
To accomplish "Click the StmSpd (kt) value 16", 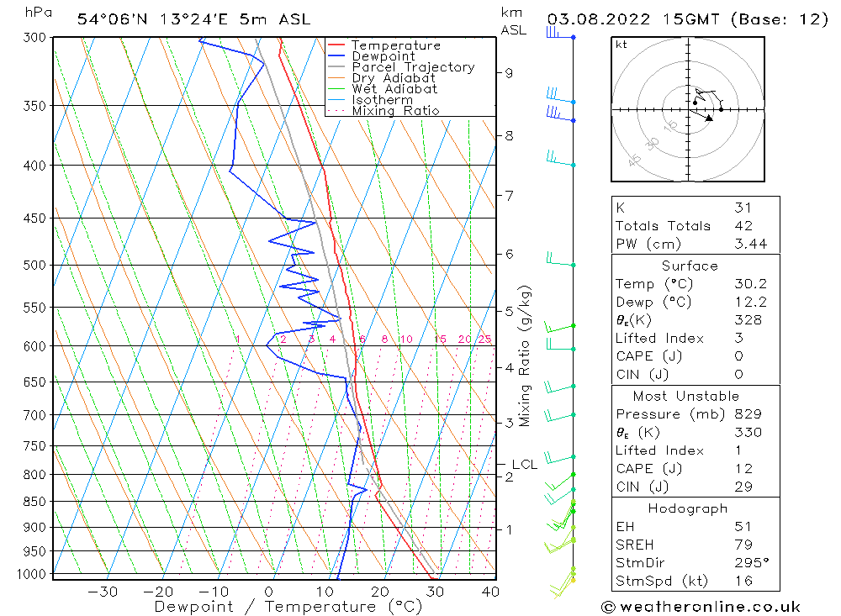I will pyautogui.click(x=743, y=581).
